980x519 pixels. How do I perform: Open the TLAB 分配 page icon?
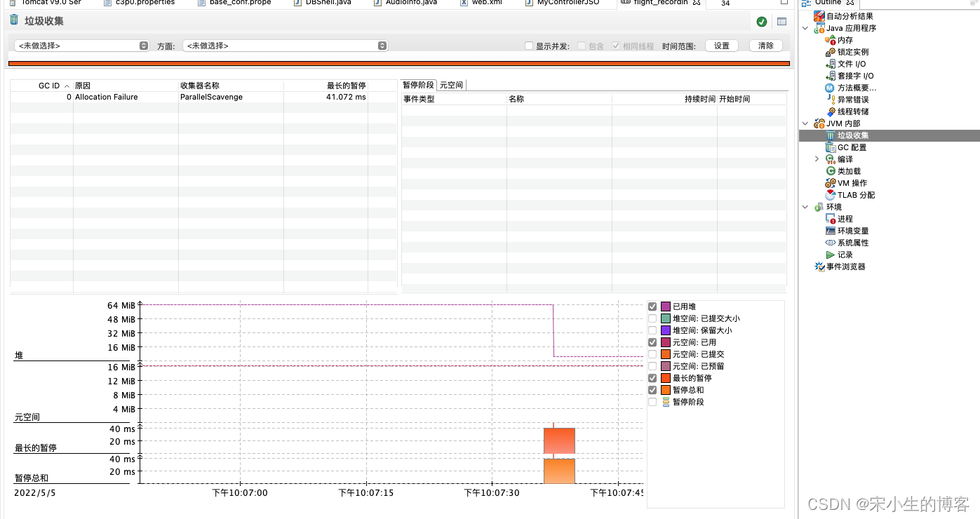[x=831, y=195]
